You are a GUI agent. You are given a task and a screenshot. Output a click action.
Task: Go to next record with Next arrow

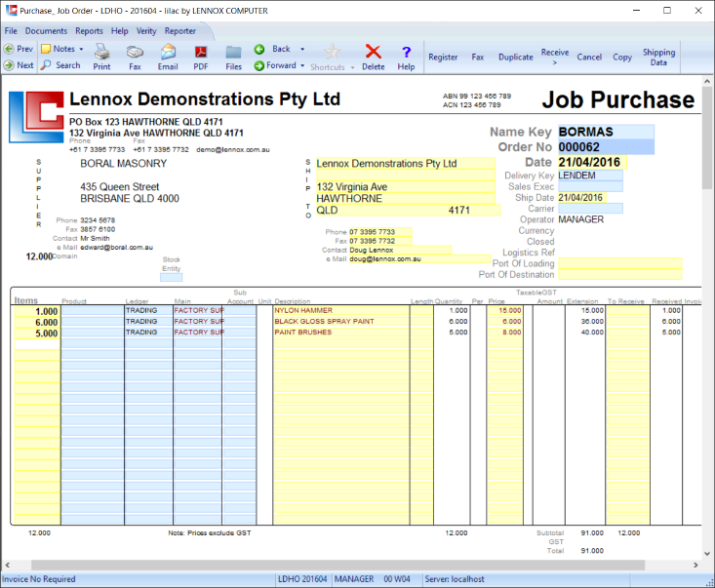[x=19, y=65]
